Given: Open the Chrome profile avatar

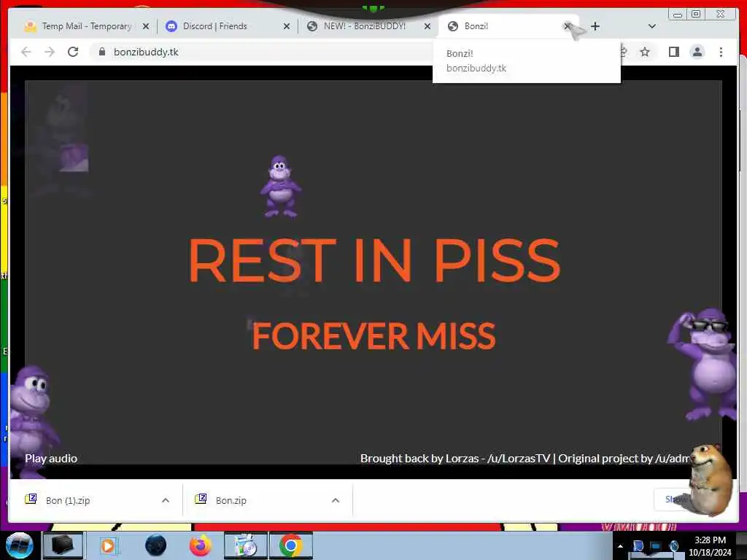Looking at the screenshot, I should point(697,52).
